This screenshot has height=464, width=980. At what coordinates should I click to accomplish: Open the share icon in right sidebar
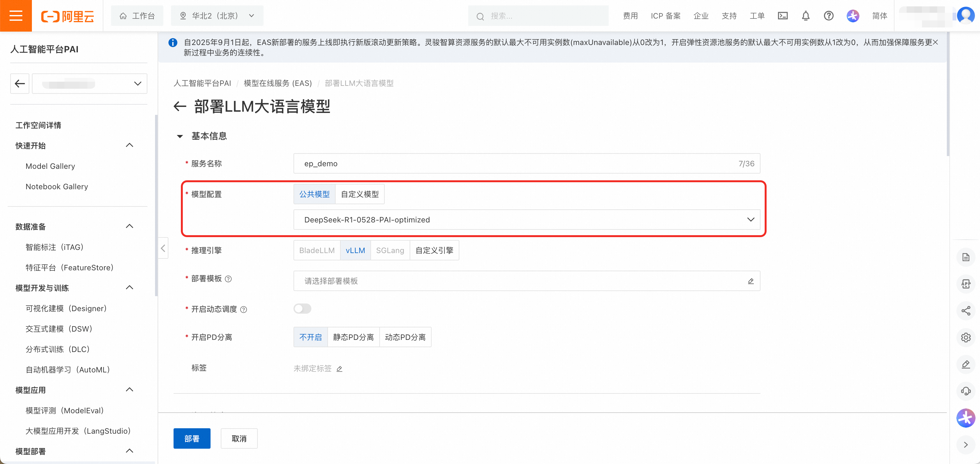(966, 311)
